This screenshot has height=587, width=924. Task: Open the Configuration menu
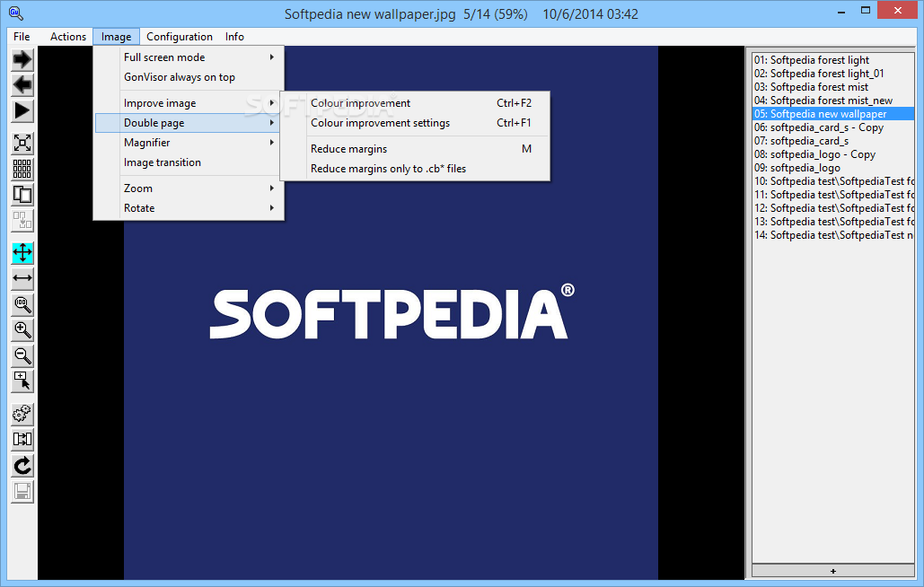point(180,37)
